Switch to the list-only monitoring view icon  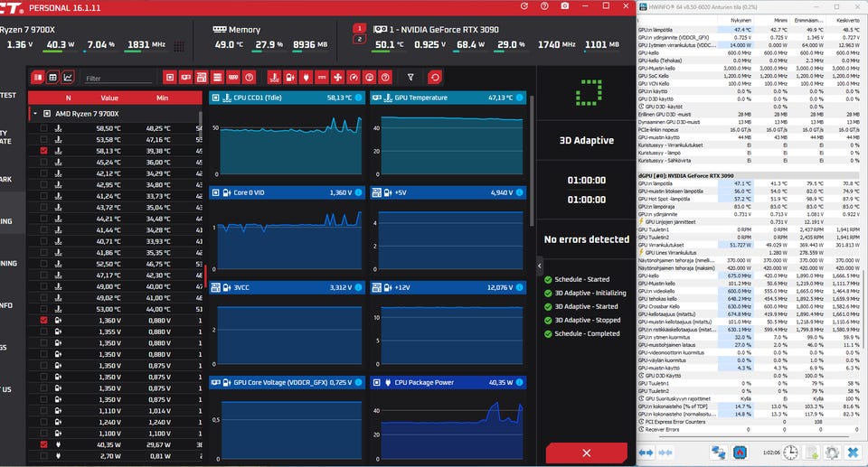click(x=38, y=78)
